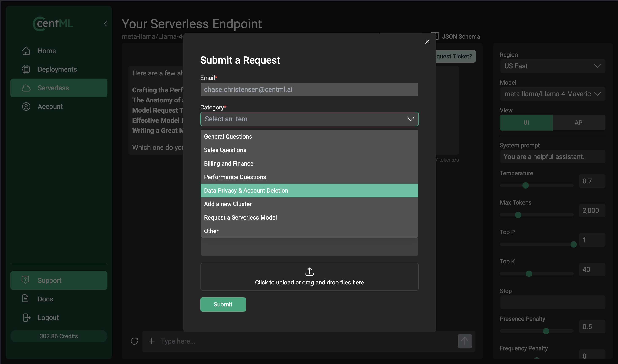Close the Submit a Request dialog
This screenshot has height=364, width=618.
(427, 42)
